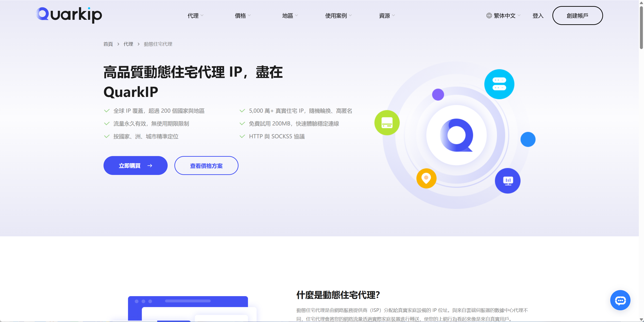Click the text 全球 IP 覆蓋，超過 200 個國家與地區
This screenshot has width=644, height=322.
coord(159,111)
